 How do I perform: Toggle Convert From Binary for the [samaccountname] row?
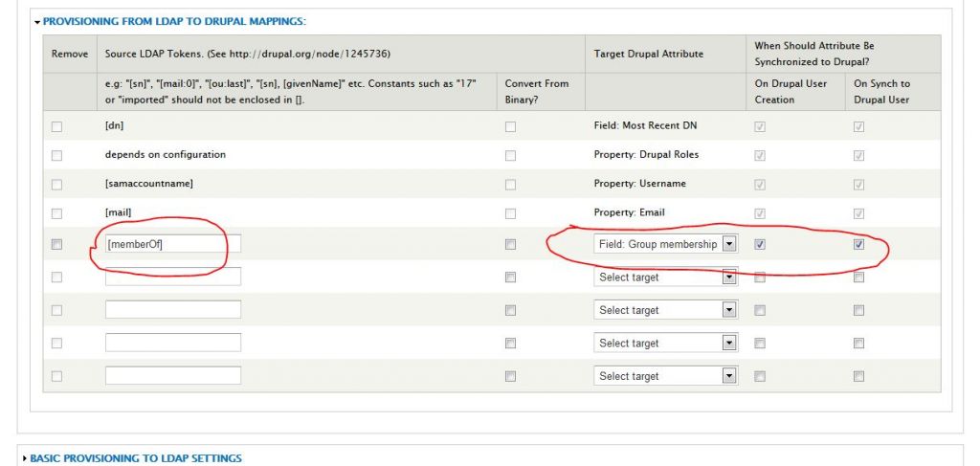pyautogui.click(x=510, y=185)
